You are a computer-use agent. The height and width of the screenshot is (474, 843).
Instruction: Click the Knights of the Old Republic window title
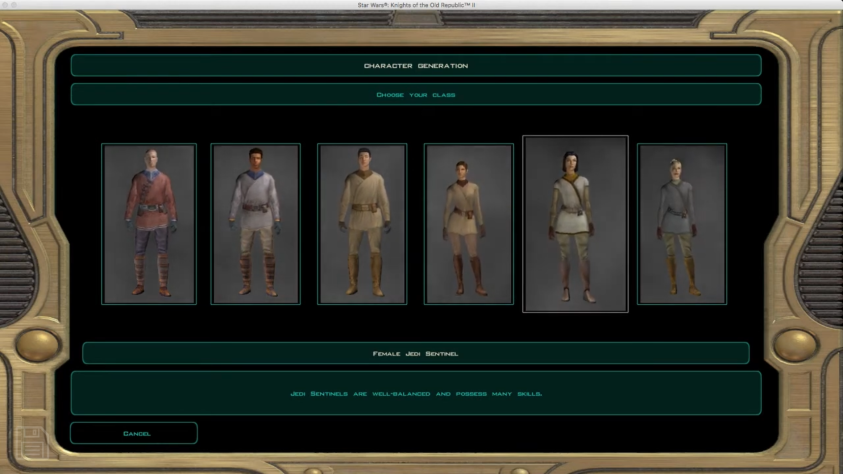click(x=416, y=5)
